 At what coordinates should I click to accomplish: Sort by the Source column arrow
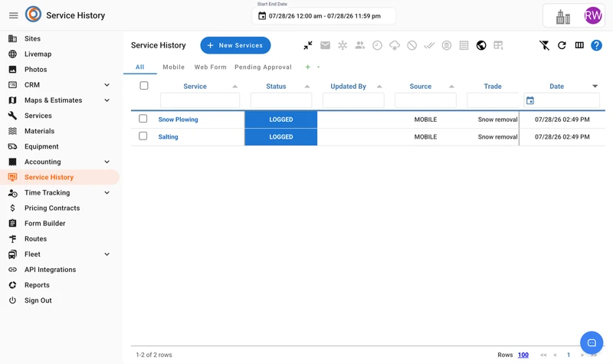tap(451, 87)
